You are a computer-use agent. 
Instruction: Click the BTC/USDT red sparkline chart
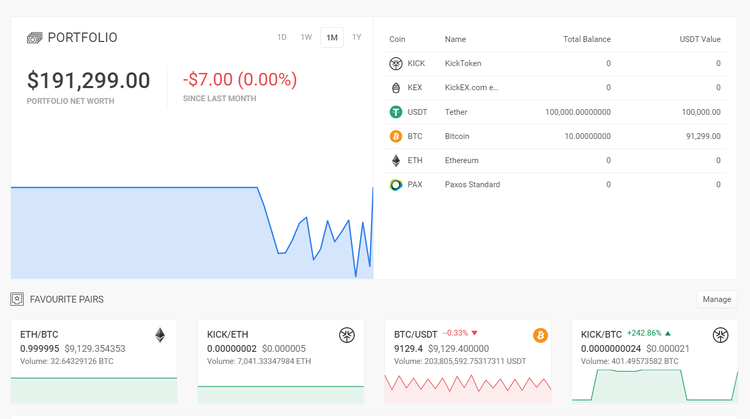[x=468, y=388]
